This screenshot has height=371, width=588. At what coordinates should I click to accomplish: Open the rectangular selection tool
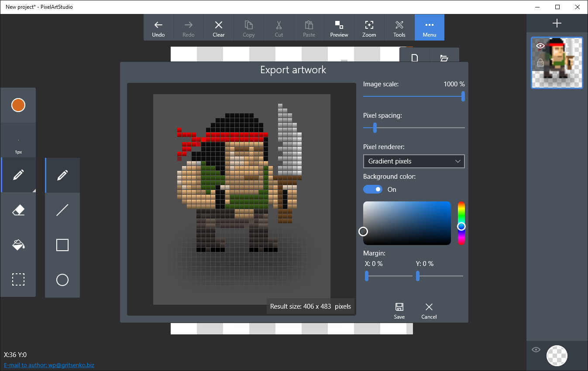[x=18, y=279]
